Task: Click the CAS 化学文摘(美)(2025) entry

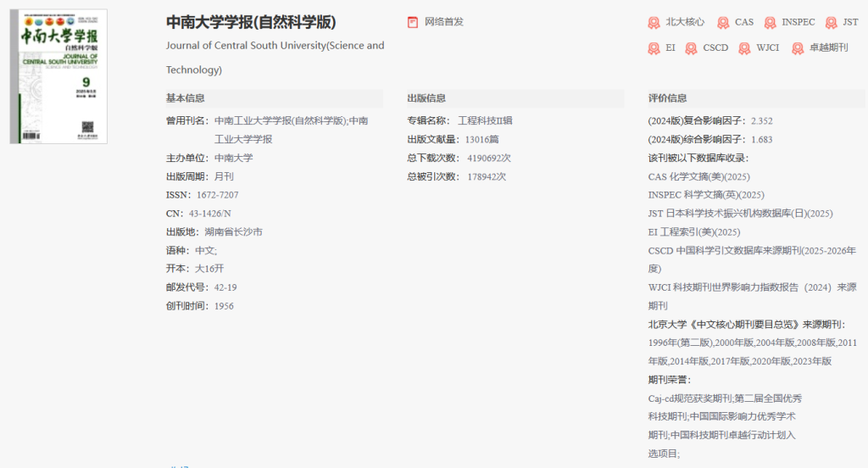Action: [698, 176]
